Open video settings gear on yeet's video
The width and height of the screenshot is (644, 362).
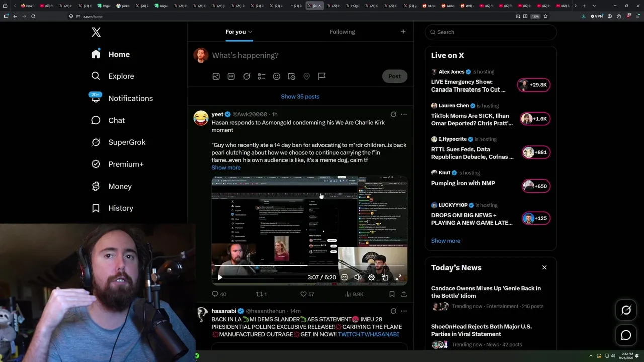click(371, 277)
